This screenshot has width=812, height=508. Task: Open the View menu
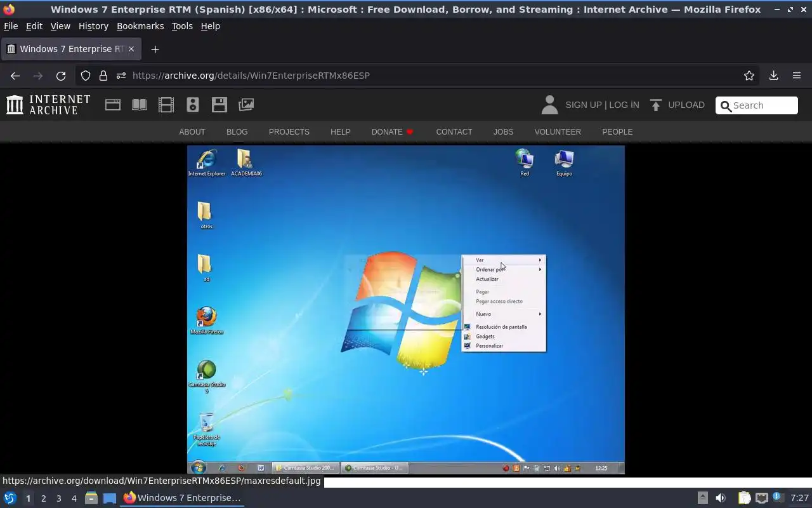(60, 26)
